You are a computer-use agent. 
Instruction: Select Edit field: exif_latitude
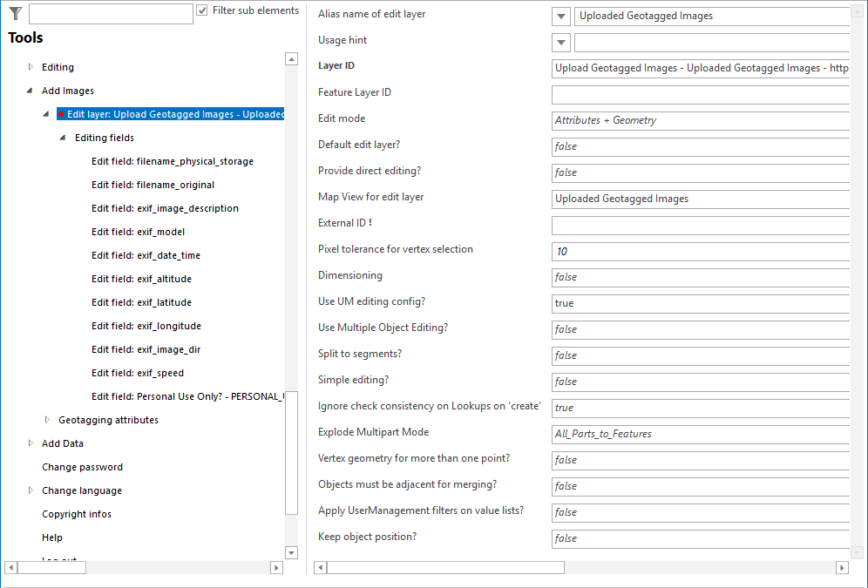[139, 301]
